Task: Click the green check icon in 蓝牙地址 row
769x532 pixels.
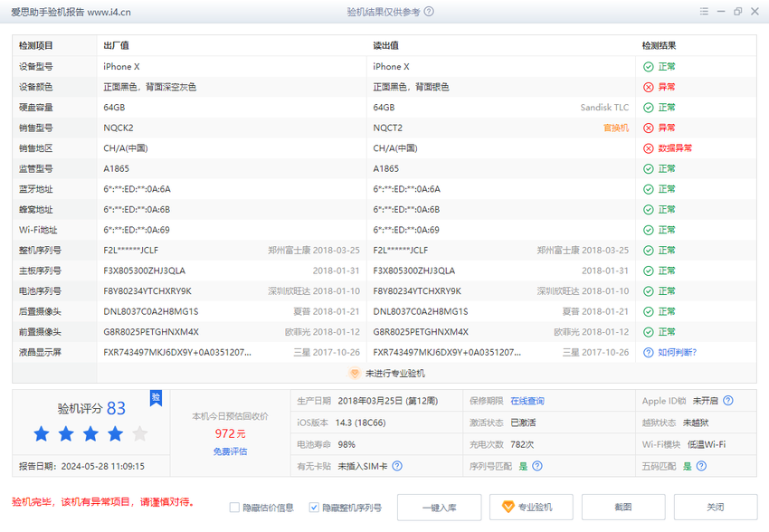Action: pyautogui.click(x=649, y=189)
